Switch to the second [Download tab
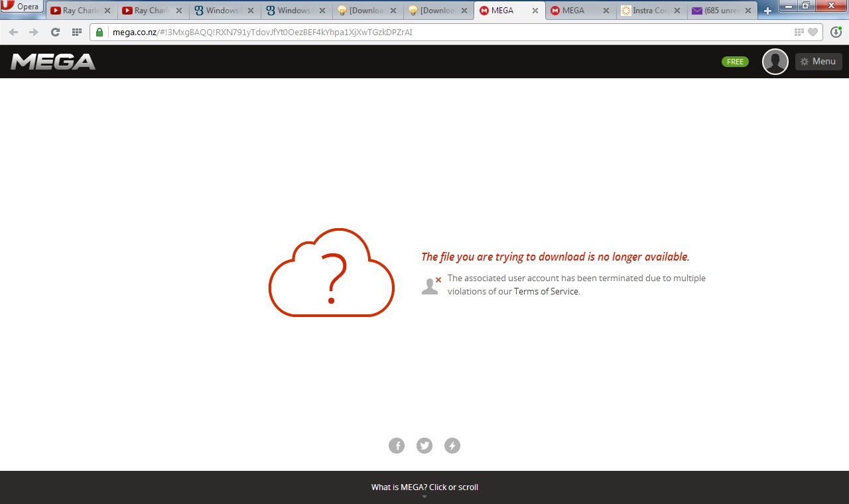Screen dimensions: 849x504 point(438,11)
